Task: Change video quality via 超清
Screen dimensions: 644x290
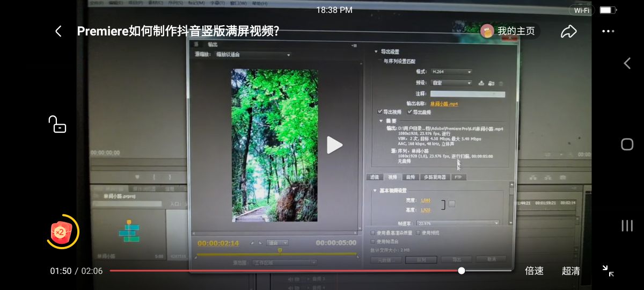Action: (570, 271)
